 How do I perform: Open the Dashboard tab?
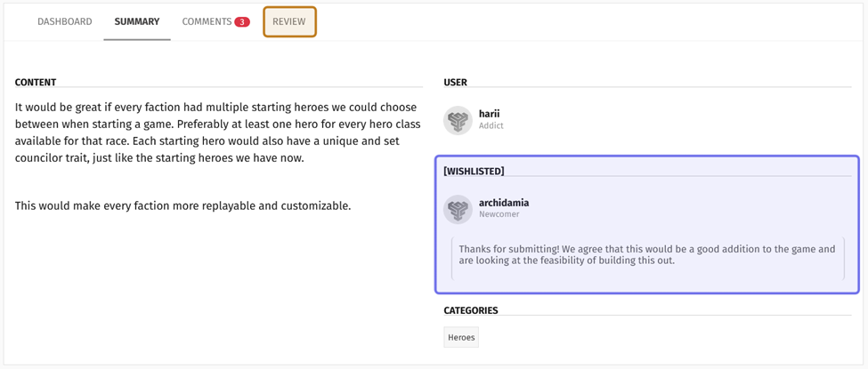point(64,21)
